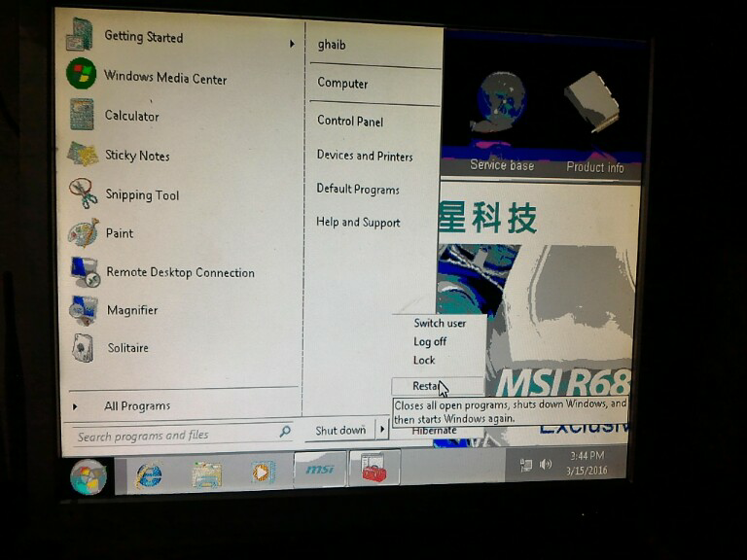This screenshot has width=747, height=560.
Task: Open the Solitaire cards icon
Action: (83, 348)
